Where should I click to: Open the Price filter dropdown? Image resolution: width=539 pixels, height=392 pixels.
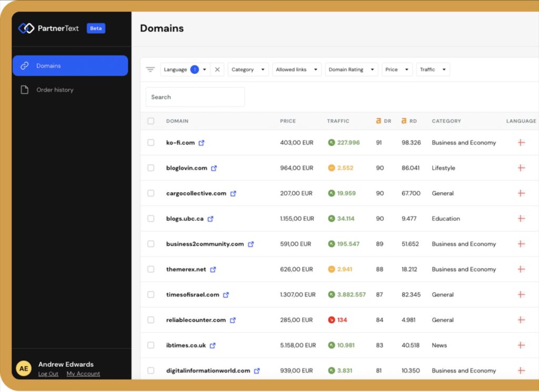[397, 69]
